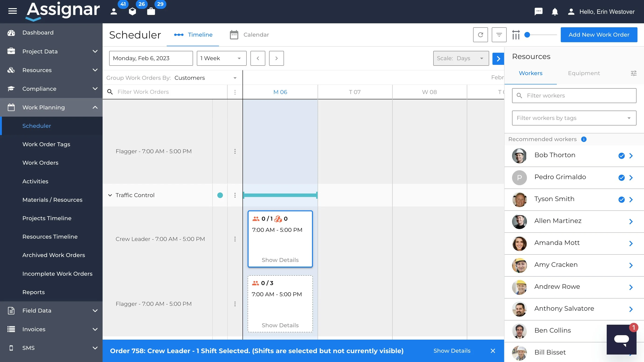Show Details on the 0/3 shift card
The width and height of the screenshot is (644, 362).
click(280, 325)
